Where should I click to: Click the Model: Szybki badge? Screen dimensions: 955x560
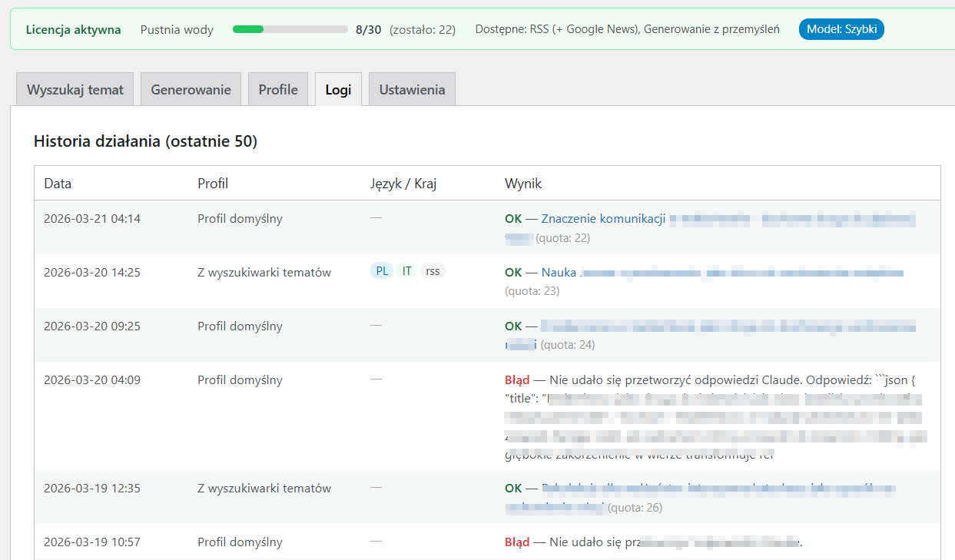tap(841, 30)
